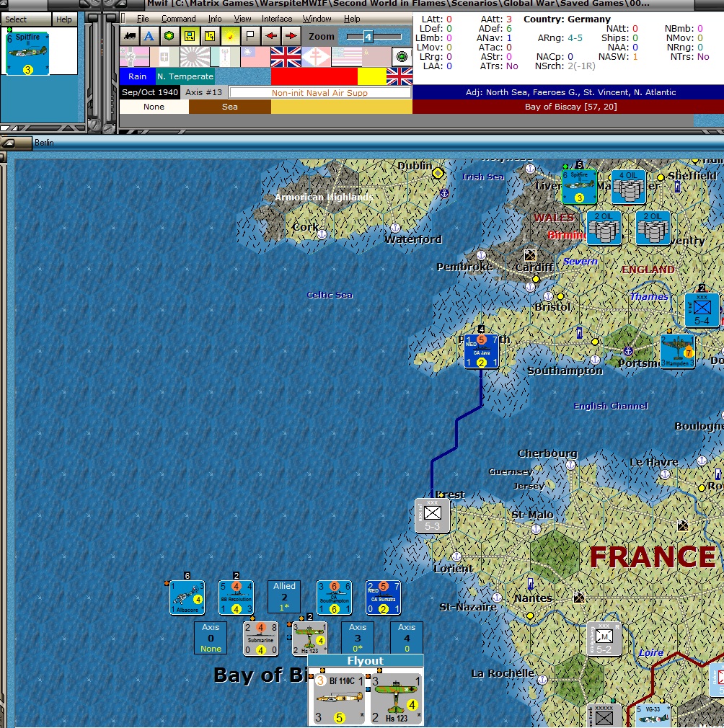Click the white flag toolbar icon
Image resolution: width=724 pixels, height=728 pixels.
[x=250, y=36]
